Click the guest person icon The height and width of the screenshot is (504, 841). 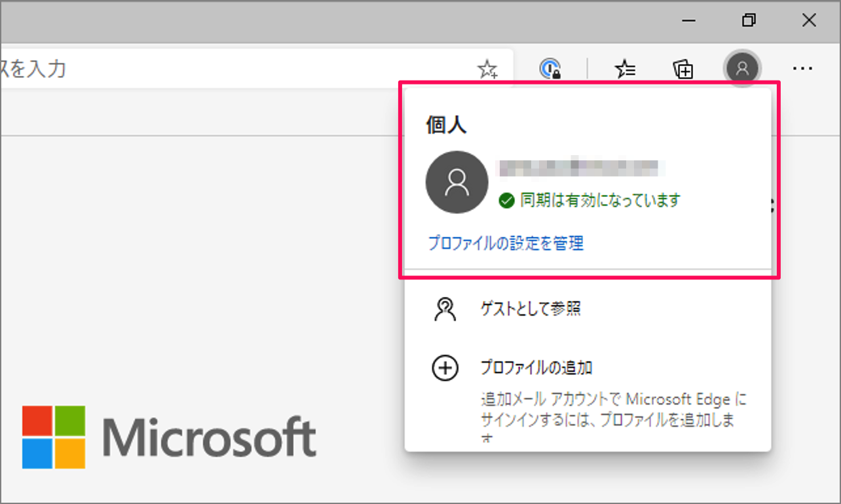coord(445,309)
